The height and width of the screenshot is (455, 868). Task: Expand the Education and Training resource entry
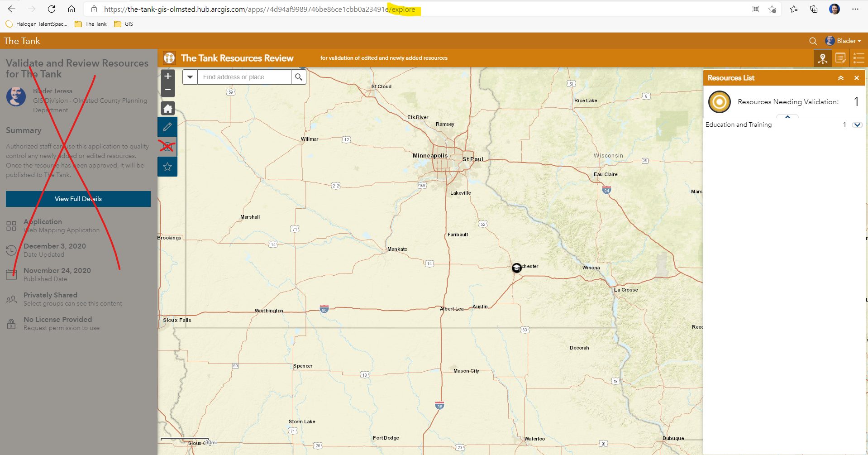[x=858, y=125]
